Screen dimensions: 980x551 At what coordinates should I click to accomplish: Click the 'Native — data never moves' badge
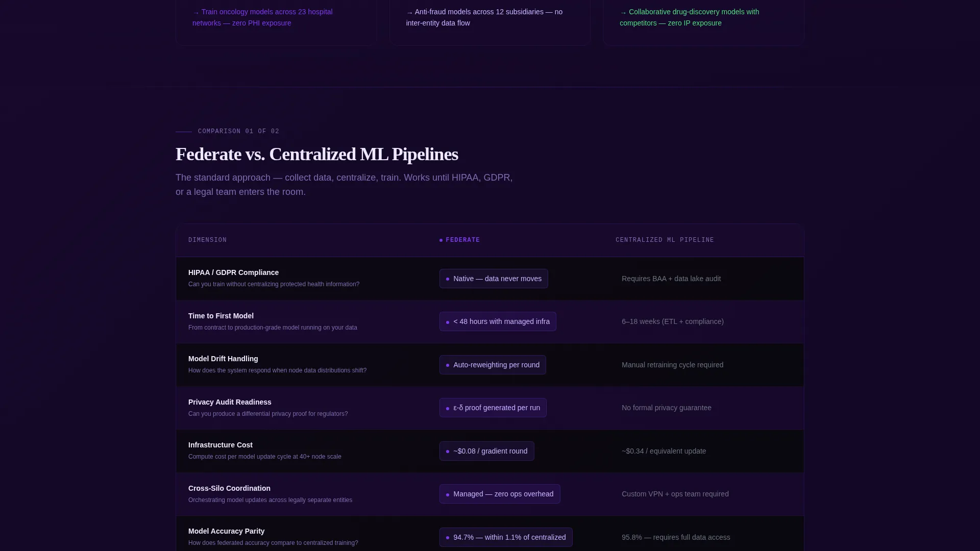coord(494,279)
